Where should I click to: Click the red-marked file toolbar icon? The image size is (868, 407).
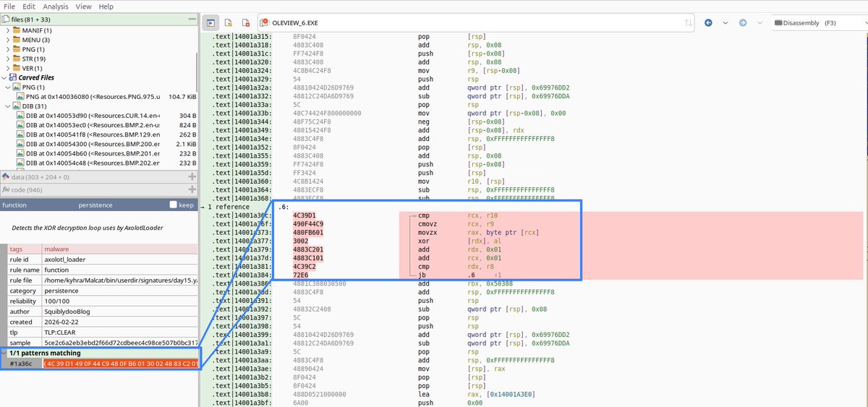pos(246,22)
